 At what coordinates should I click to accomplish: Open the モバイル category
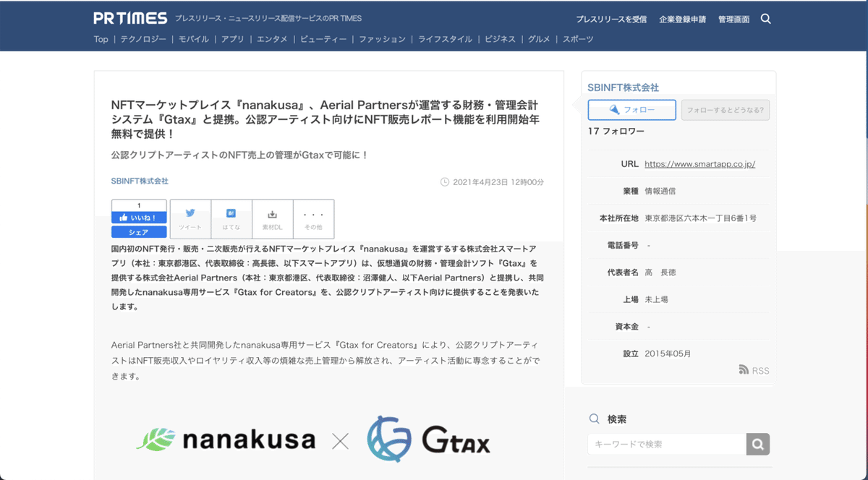(194, 39)
